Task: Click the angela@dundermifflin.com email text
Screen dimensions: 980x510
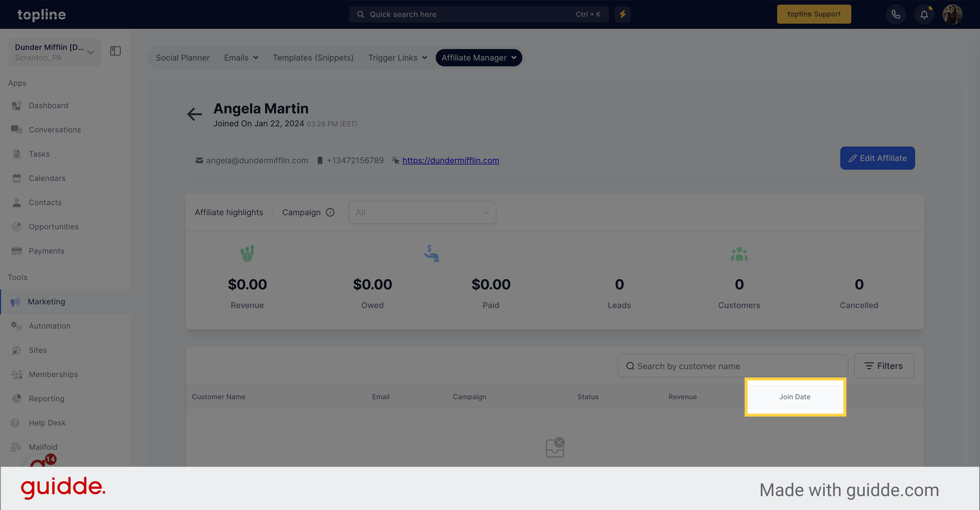Action: pos(257,160)
